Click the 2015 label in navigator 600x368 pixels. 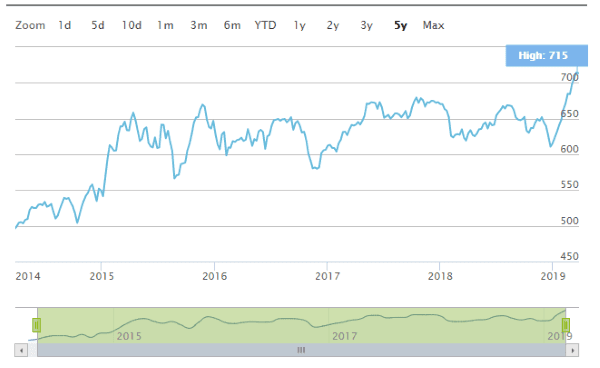tap(129, 336)
